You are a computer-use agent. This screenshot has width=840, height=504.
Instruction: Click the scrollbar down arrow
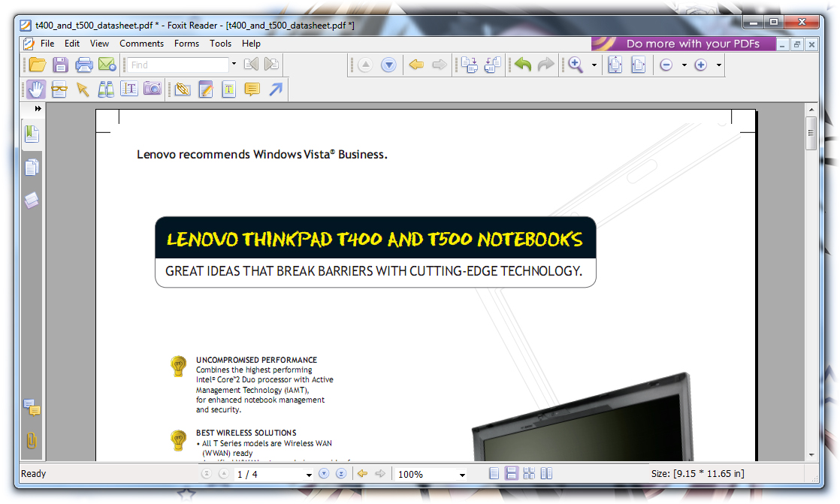pyautogui.click(x=811, y=454)
